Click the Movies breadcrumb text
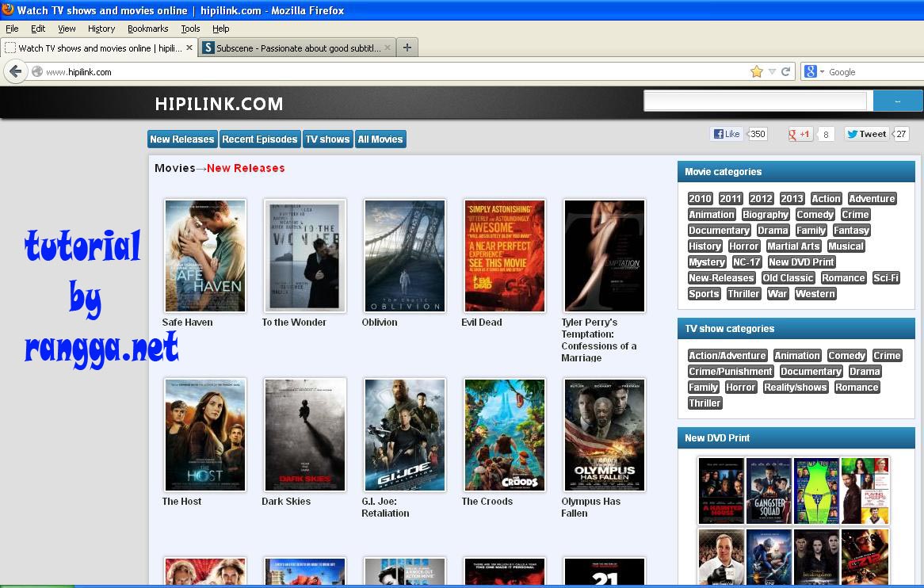The height and width of the screenshot is (588, 924). (174, 168)
